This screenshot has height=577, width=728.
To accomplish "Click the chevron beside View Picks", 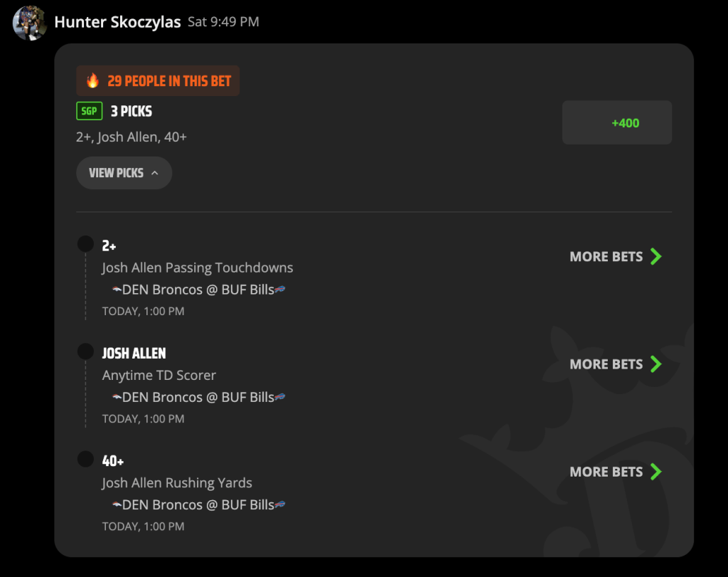I will (154, 173).
